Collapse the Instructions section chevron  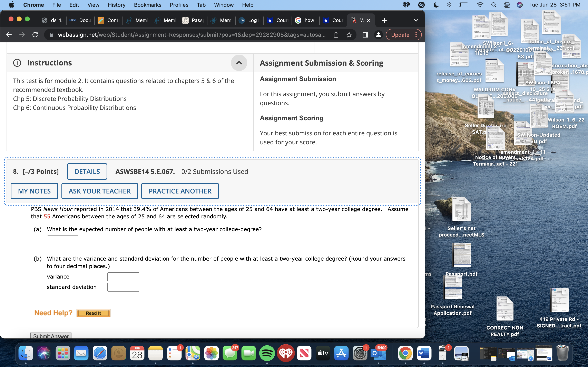pyautogui.click(x=239, y=63)
